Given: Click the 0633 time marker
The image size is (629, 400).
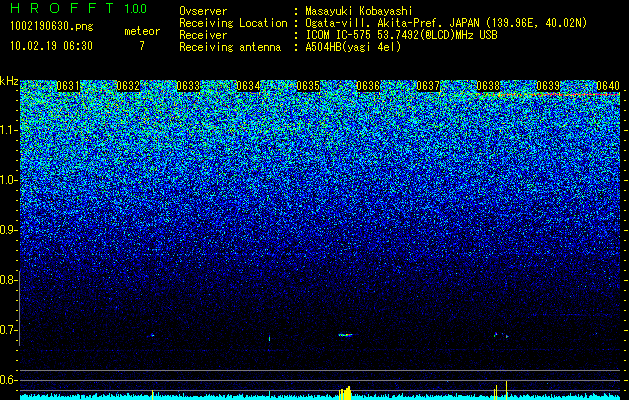Looking at the screenshot, I should [x=188, y=86].
